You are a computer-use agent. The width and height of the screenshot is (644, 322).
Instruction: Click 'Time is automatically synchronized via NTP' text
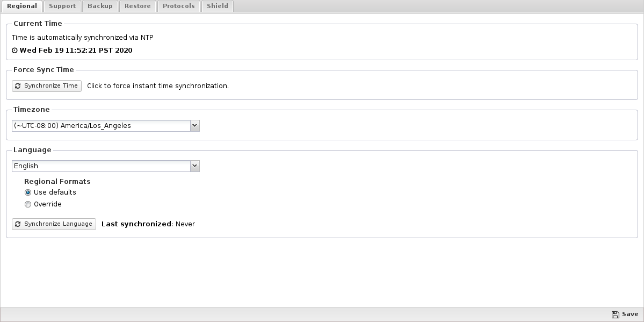83,38
